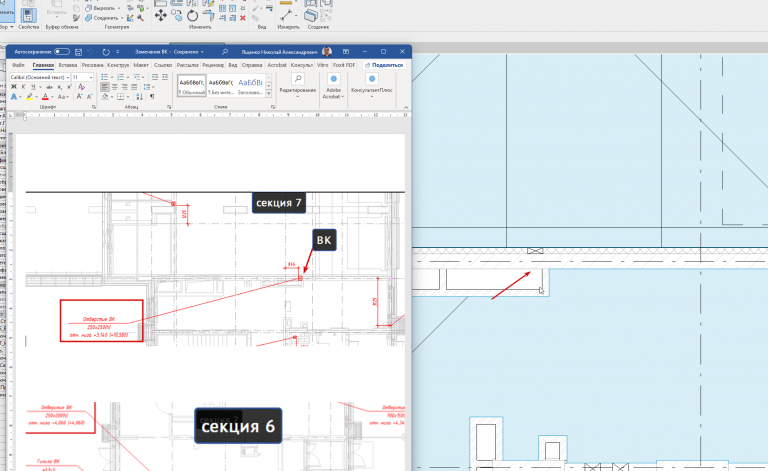Open the Свойства properties icon in Revit
Viewport: 768px width, 471px height.
[28, 15]
